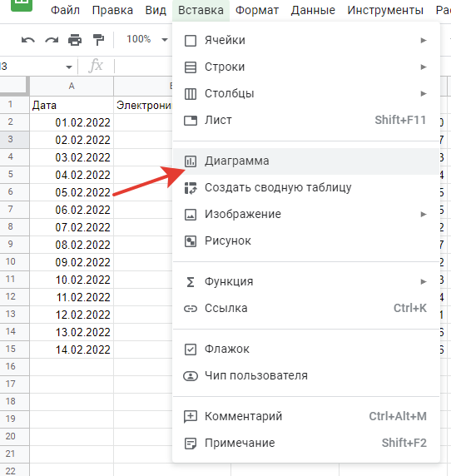Select the paint format roller icon
This screenshot has height=476, width=451.
[x=98, y=40]
